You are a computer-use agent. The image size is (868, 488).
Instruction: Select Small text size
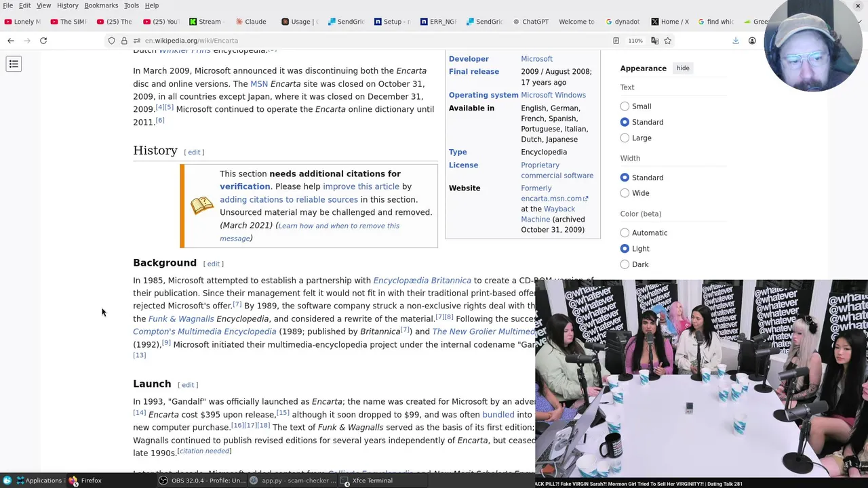pos(625,106)
